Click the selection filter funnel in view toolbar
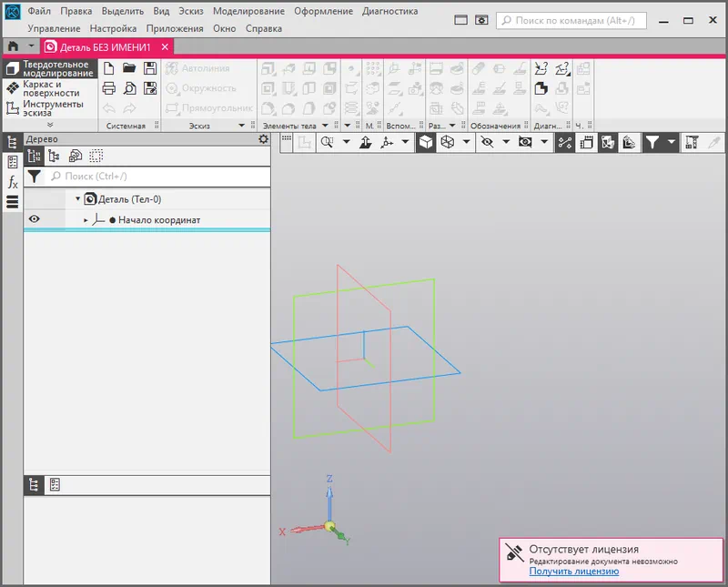 coord(652,143)
